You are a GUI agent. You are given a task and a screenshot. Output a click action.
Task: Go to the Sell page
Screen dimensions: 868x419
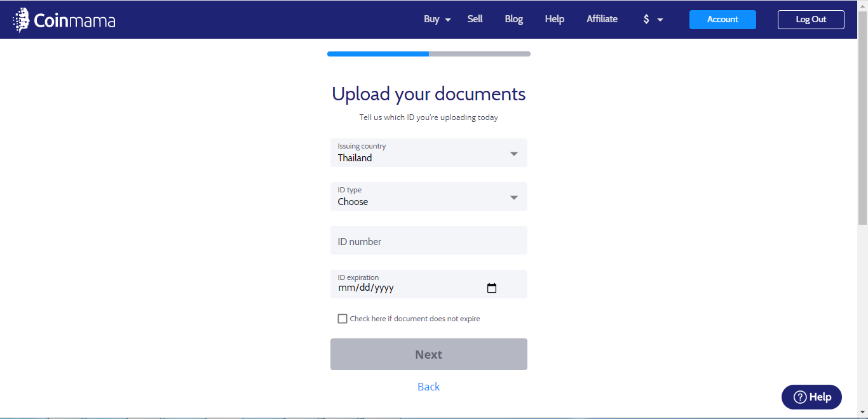475,19
